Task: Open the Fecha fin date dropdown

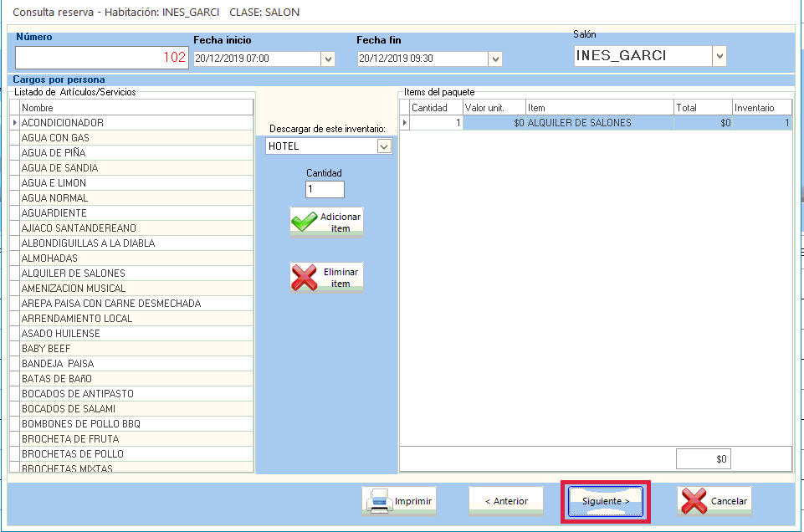Action: [x=495, y=59]
